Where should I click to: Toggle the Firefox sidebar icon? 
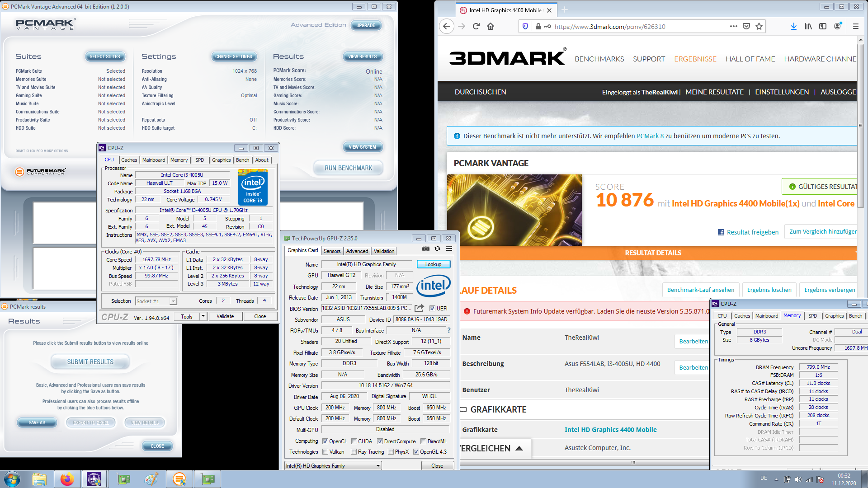coord(823,26)
